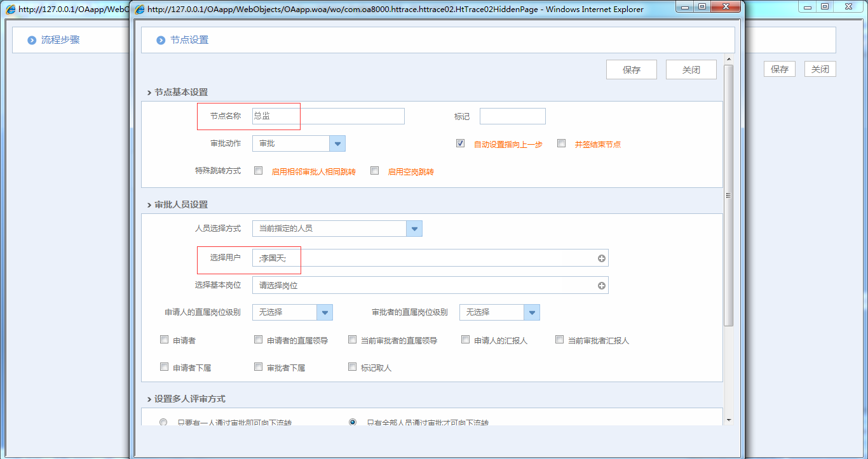Enable the 并签结束节点 checkbox
Image resolution: width=868 pixels, height=459 pixels.
(561, 143)
